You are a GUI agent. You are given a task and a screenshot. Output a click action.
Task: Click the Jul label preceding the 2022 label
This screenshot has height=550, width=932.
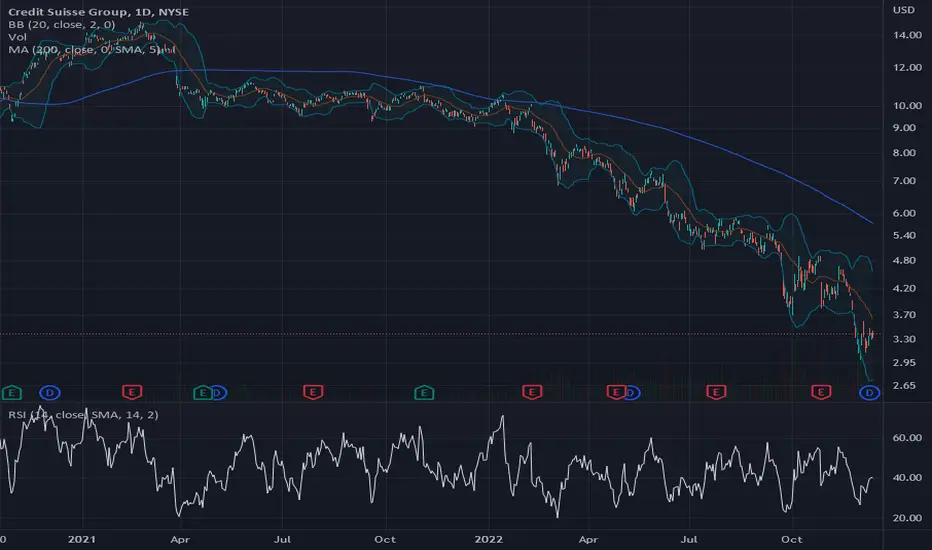point(282,539)
